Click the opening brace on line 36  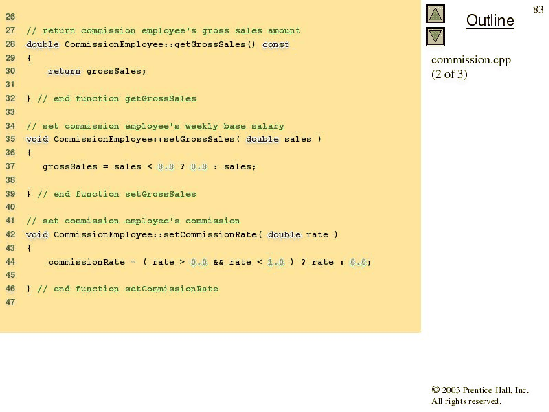[x=29, y=153]
